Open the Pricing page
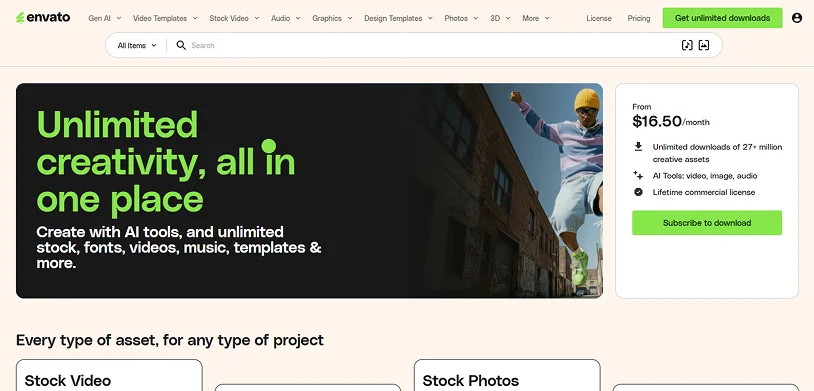This screenshot has height=391, width=814. [639, 18]
